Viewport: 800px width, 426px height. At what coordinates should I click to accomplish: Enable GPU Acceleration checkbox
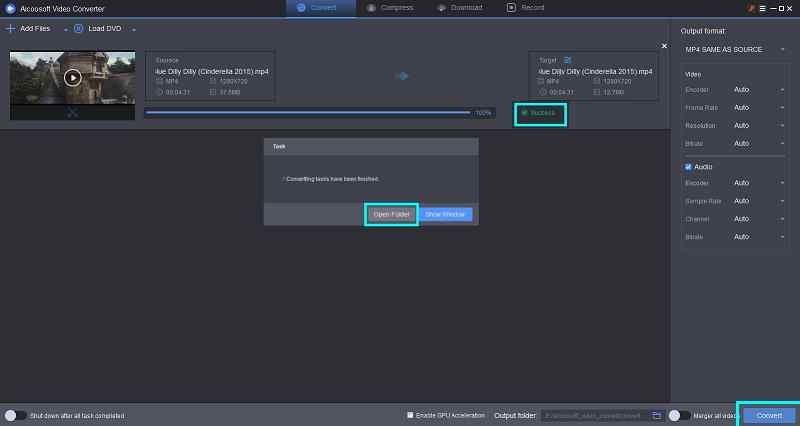click(410, 415)
